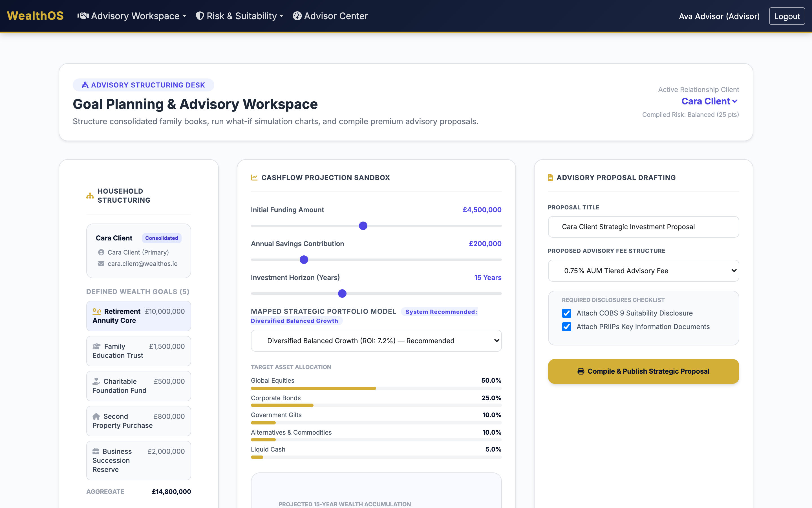
Task: Click the shield icon beside Risk & Suitability
Action: click(200, 16)
